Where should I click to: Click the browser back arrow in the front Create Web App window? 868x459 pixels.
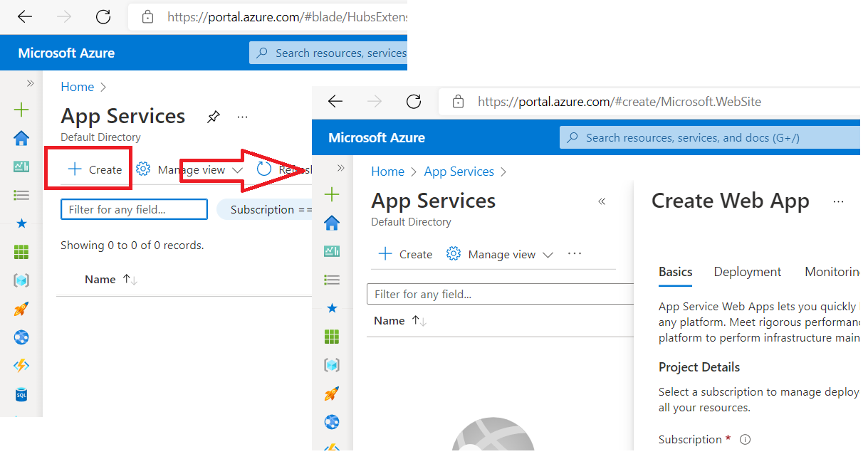click(335, 102)
